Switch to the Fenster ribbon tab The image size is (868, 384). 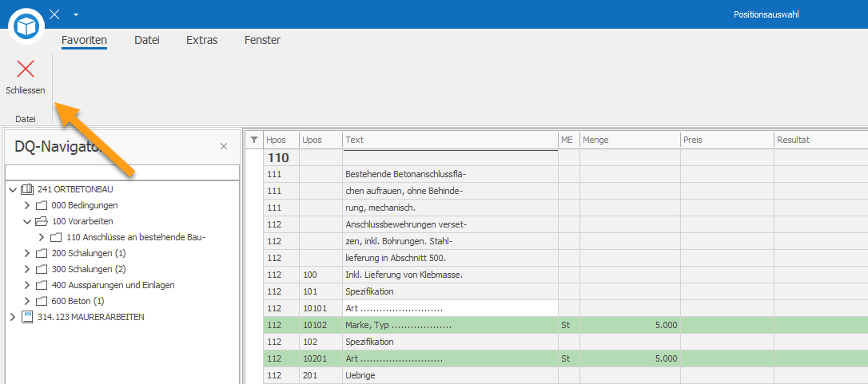pos(262,41)
